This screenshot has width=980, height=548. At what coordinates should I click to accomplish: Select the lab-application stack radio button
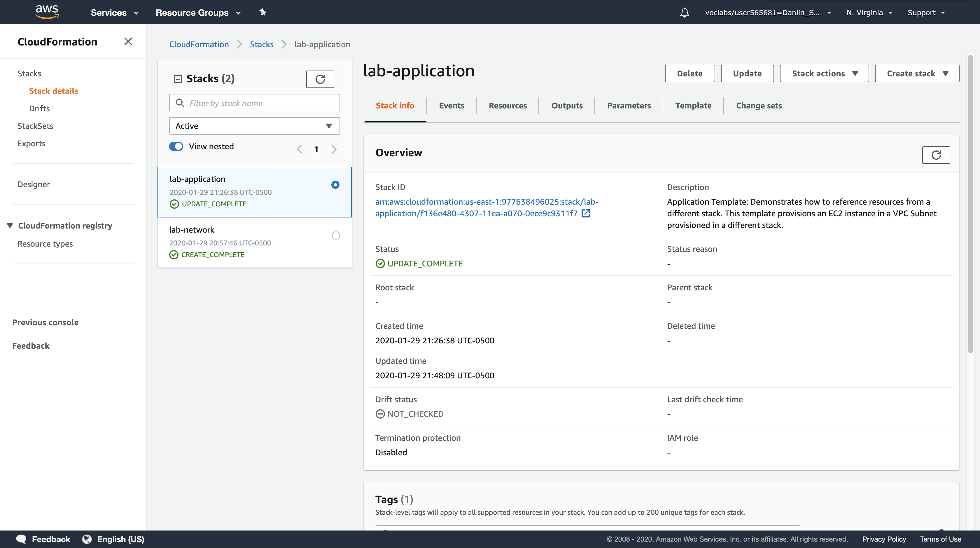(335, 185)
